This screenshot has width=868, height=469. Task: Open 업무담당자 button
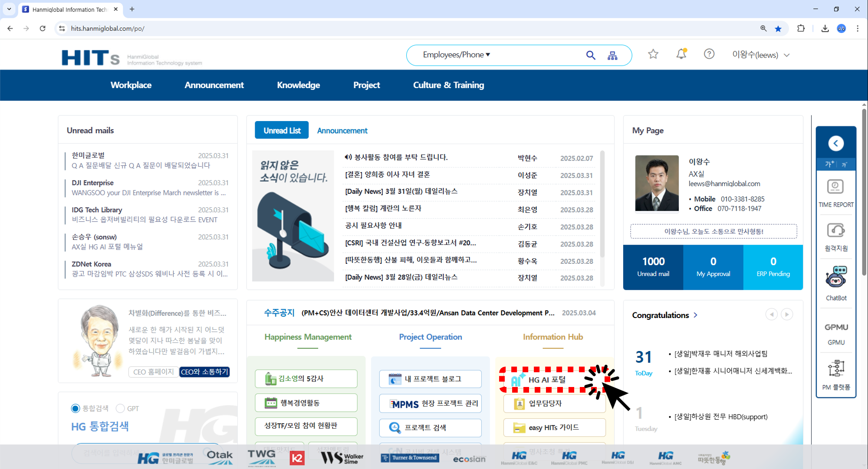[554, 403]
